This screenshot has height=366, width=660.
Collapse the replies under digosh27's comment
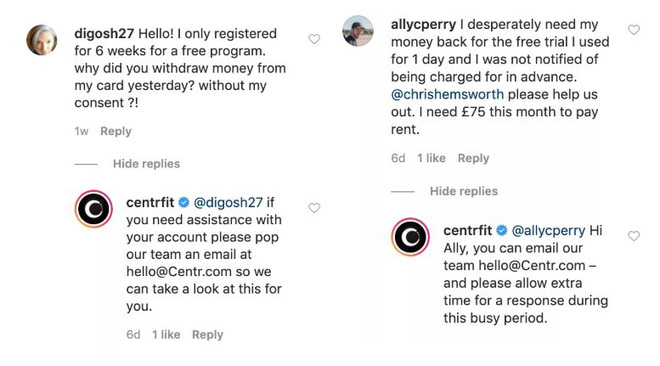(x=146, y=164)
